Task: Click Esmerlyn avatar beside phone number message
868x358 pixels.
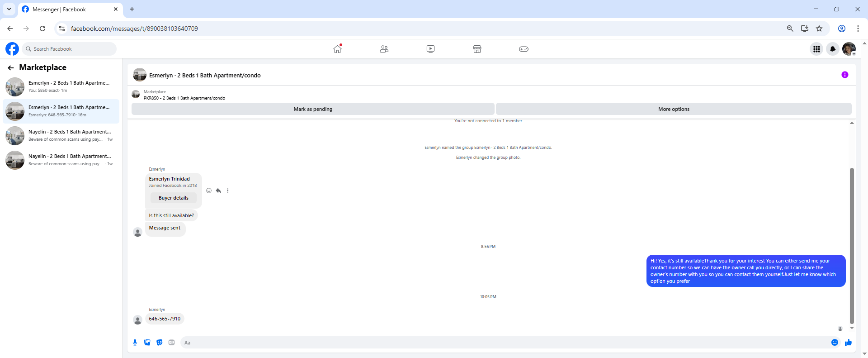Action: pyautogui.click(x=138, y=320)
